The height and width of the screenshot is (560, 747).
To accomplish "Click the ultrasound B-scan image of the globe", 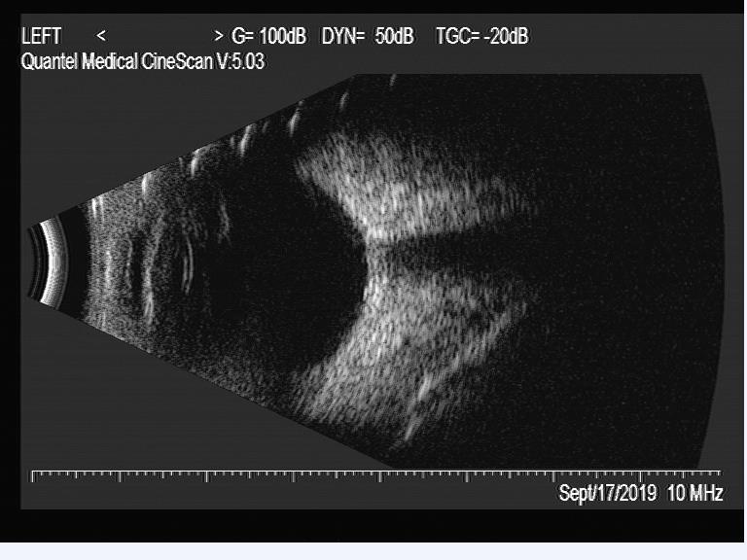I will click(375, 270).
